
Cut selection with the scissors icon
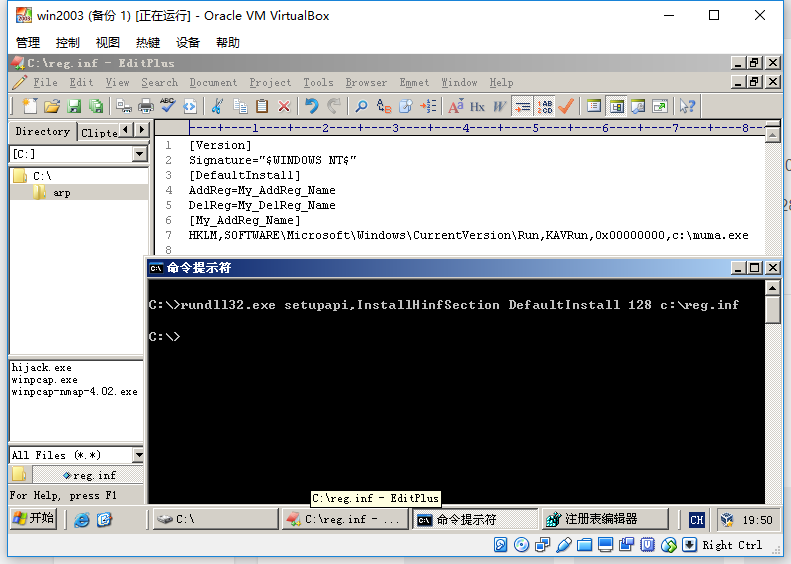pyautogui.click(x=217, y=106)
